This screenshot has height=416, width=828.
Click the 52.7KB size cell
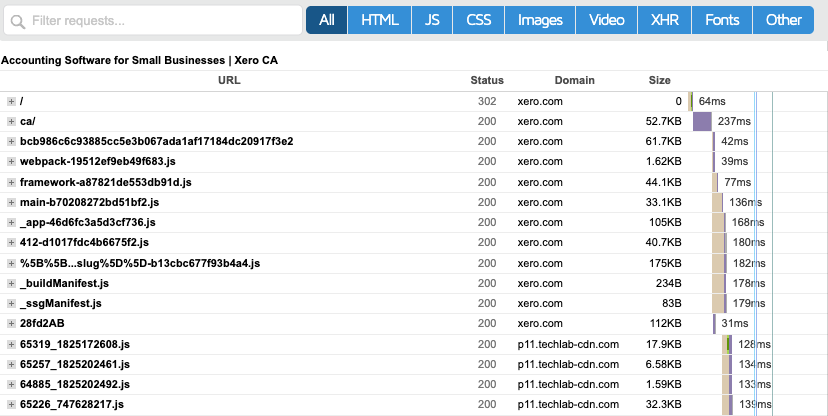pos(663,121)
